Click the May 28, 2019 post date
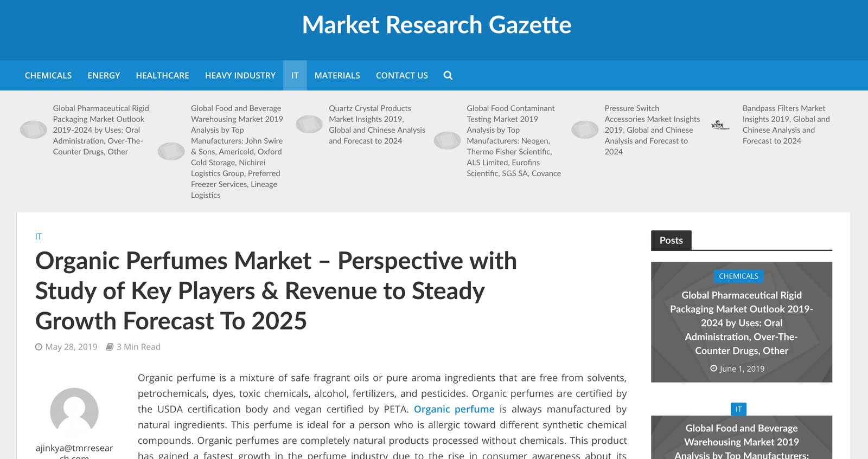The height and width of the screenshot is (459, 868). point(72,347)
